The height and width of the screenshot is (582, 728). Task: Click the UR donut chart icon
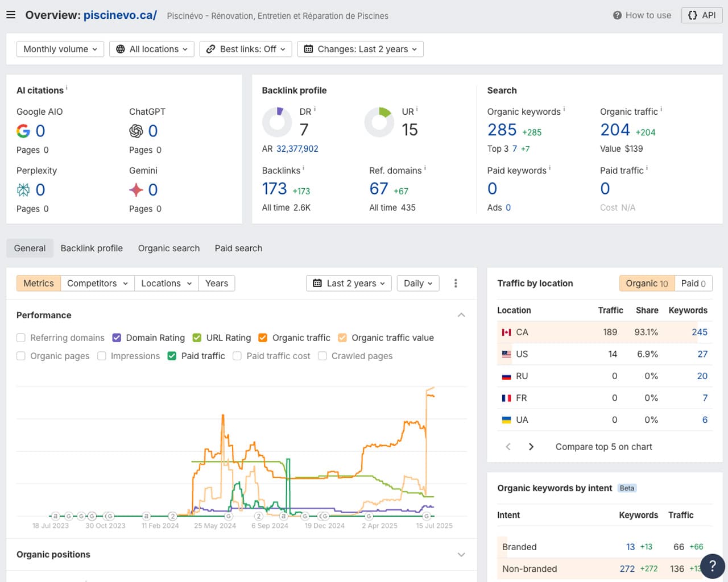[x=379, y=122]
